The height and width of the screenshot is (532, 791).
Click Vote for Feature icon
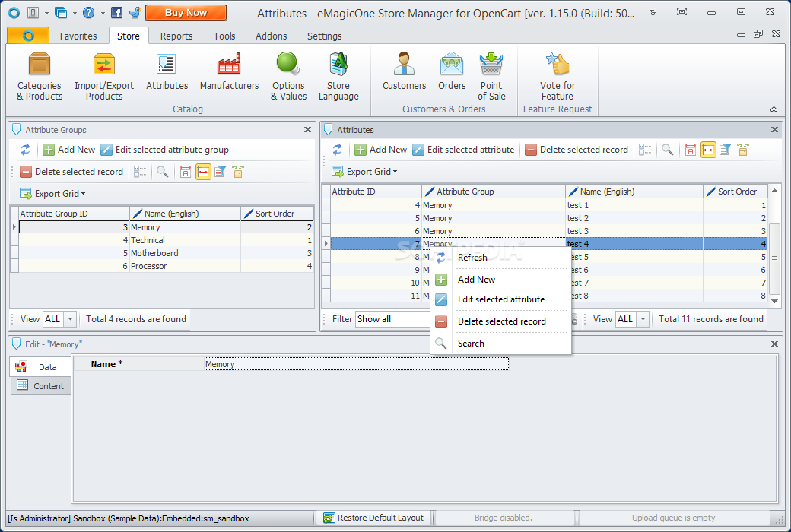point(558,77)
